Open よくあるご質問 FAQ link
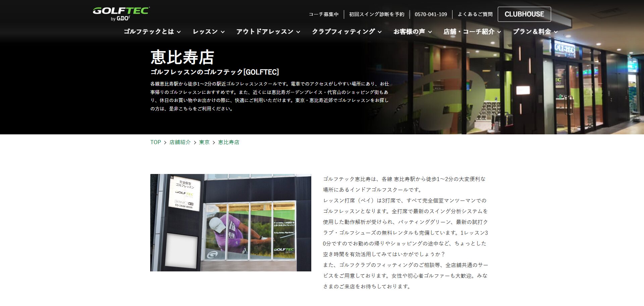Image resolution: width=644 pixels, height=306 pixels. coord(475,14)
